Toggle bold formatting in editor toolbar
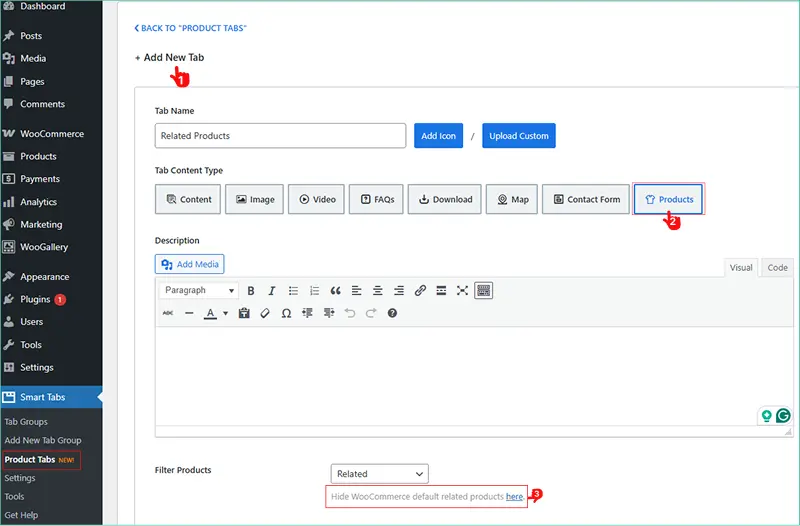Viewport: 800px width, 526px height. 251,290
